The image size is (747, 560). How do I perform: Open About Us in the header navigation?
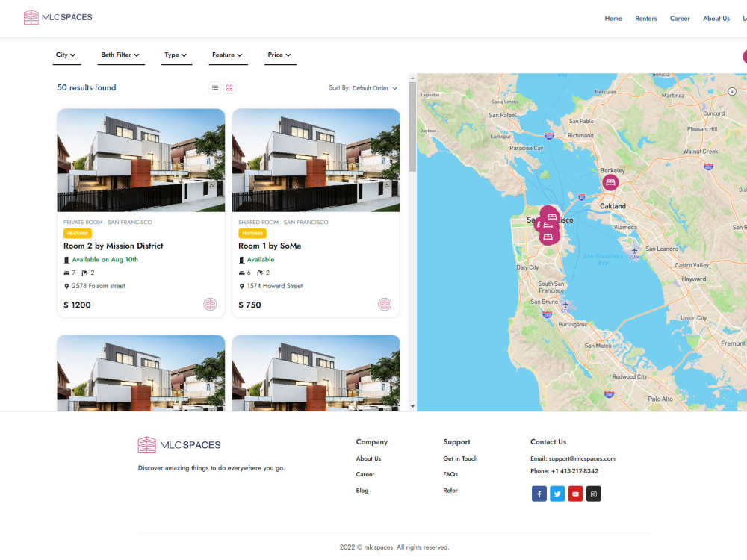click(716, 19)
